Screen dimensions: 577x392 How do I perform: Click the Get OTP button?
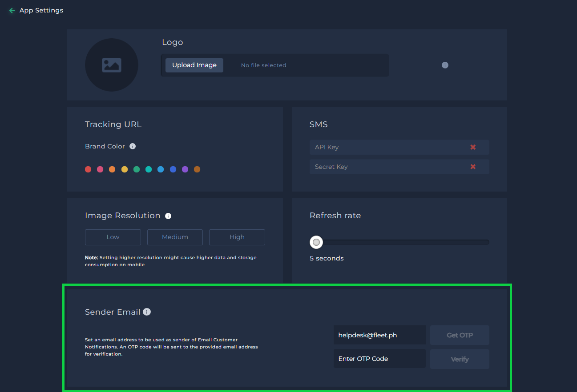460,335
